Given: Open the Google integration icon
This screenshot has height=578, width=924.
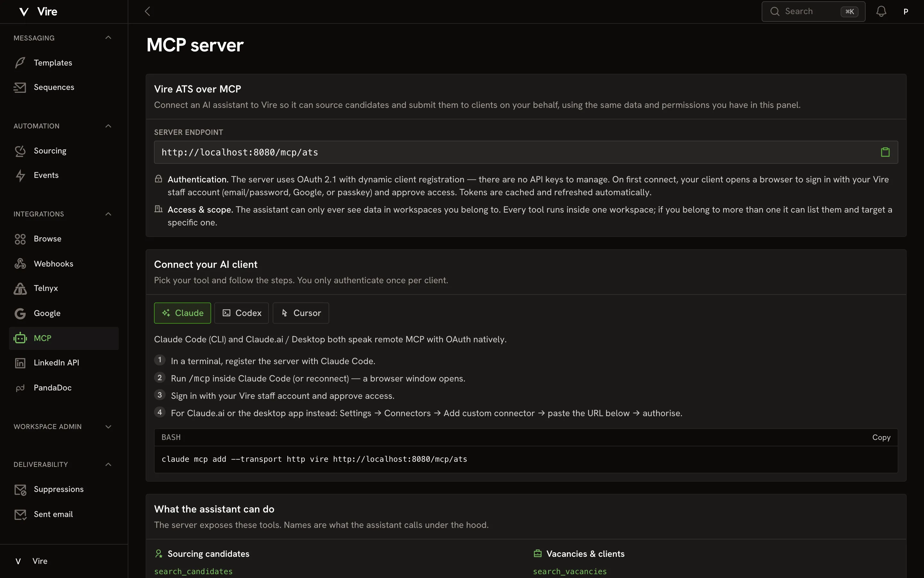Looking at the screenshot, I should (20, 313).
